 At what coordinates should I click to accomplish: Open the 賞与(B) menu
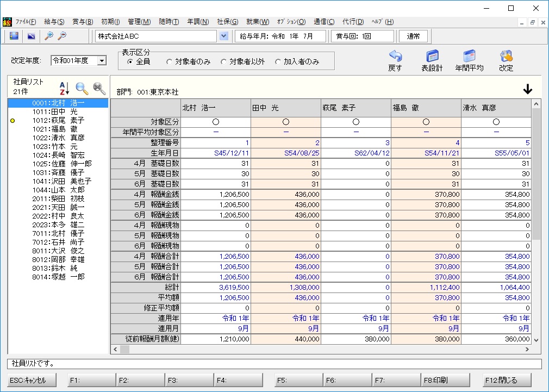(x=83, y=22)
